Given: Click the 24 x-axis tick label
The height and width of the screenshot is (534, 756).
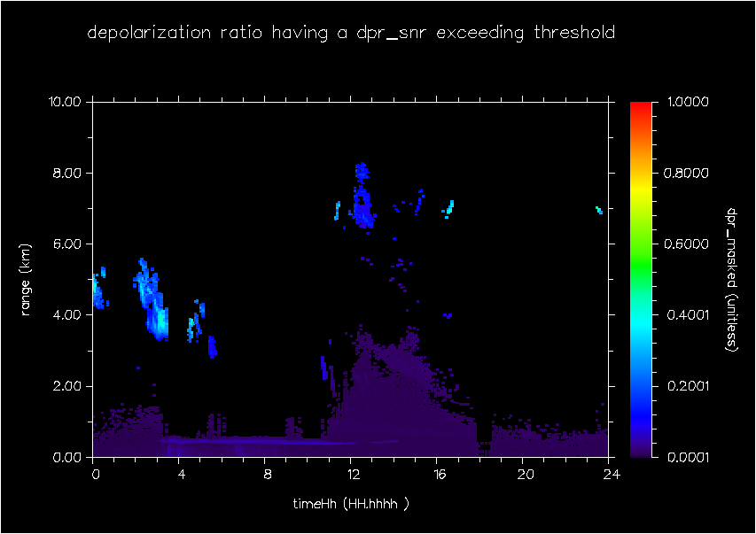Looking at the screenshot, I should (612, 475).
